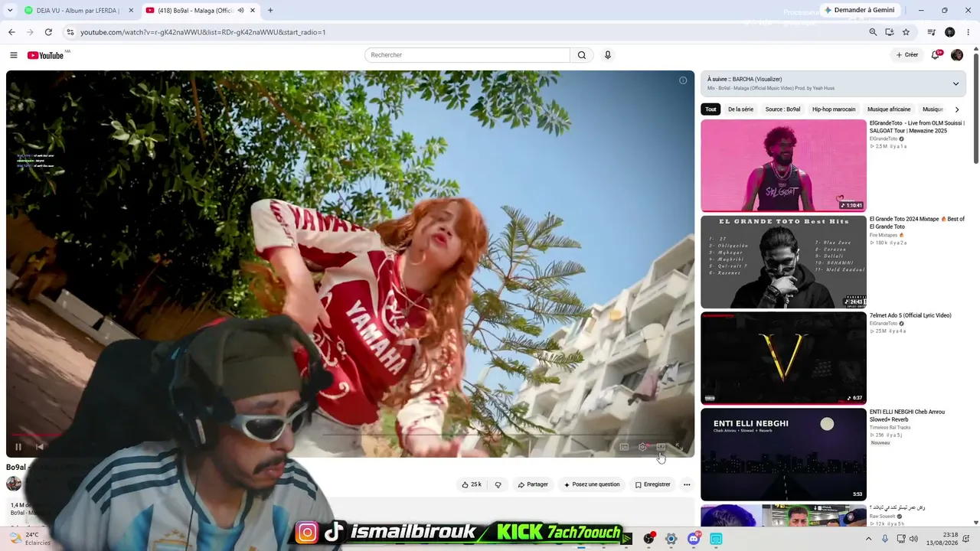Open the tab search dropdown arrow
The image size is (980, 551).
click(x=9, y=11)
